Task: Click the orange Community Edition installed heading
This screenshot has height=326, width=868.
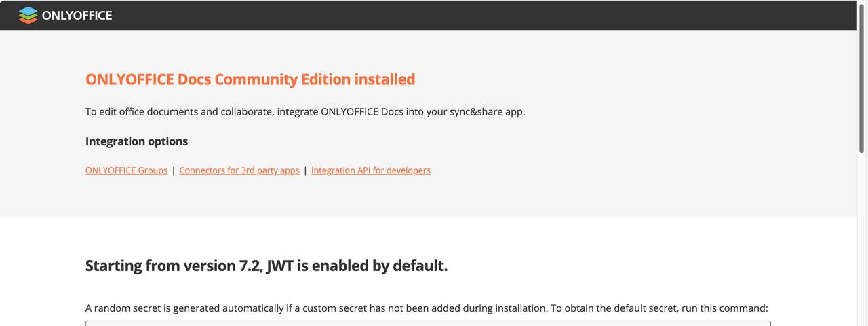Action: [x=250, y=79]
